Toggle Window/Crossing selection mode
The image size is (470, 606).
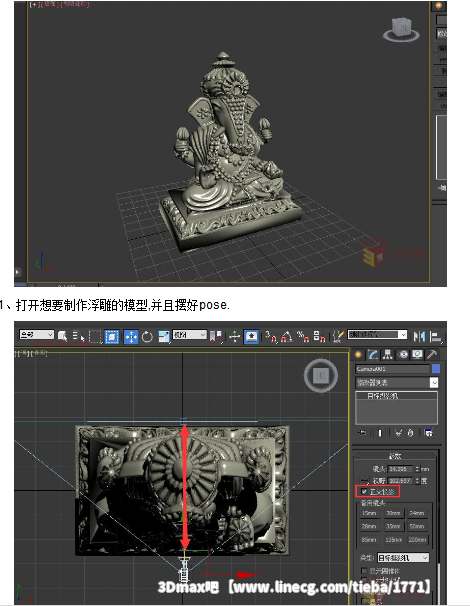click(112, 336)
